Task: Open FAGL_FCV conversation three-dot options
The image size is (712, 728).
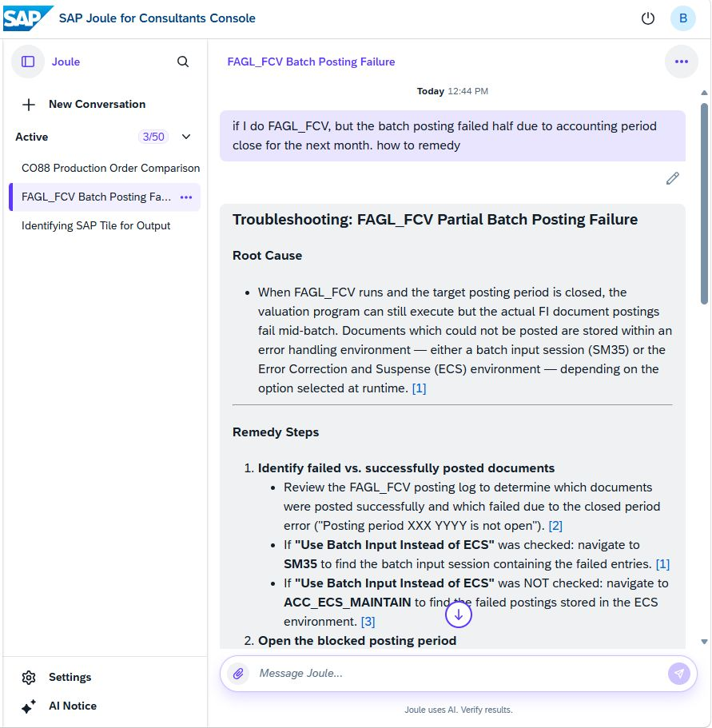Action: click(186, 197)
